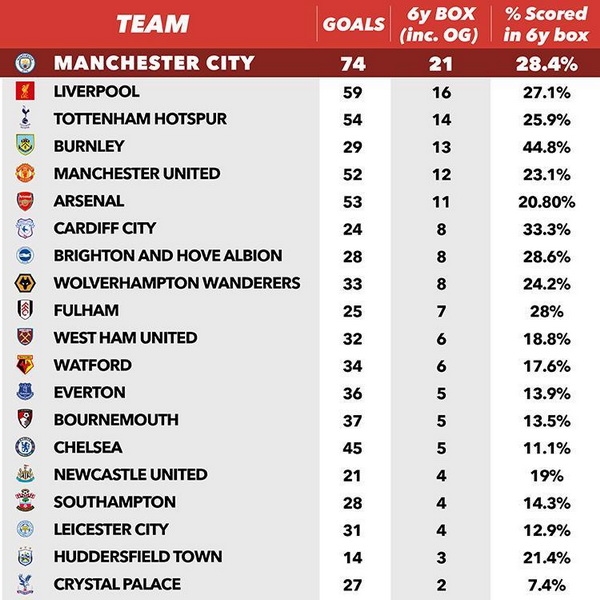This screenshot has height=600, width=600.
Task: Click the TEAM column header
Action: 151,24
